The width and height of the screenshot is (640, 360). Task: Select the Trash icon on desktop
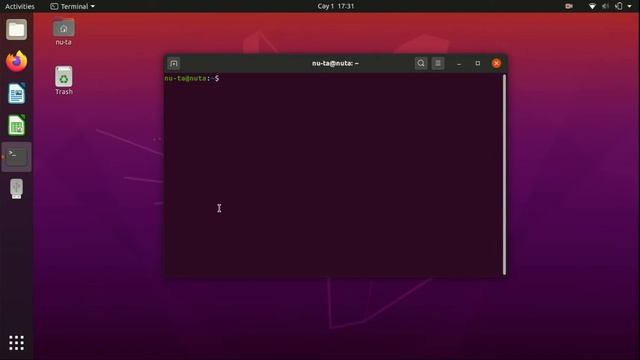point(64,80)
